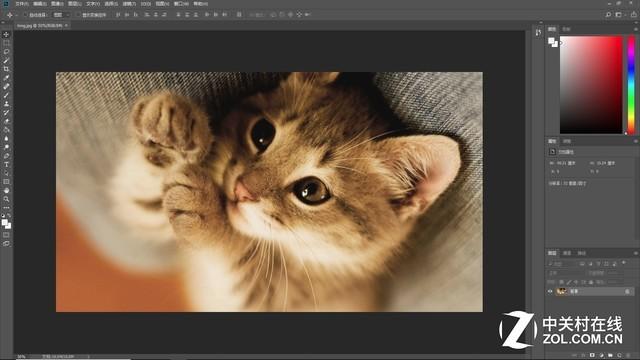This screenshot has width=640, height=360.
Task: Select the Hand tool
Action: [6, 191]
